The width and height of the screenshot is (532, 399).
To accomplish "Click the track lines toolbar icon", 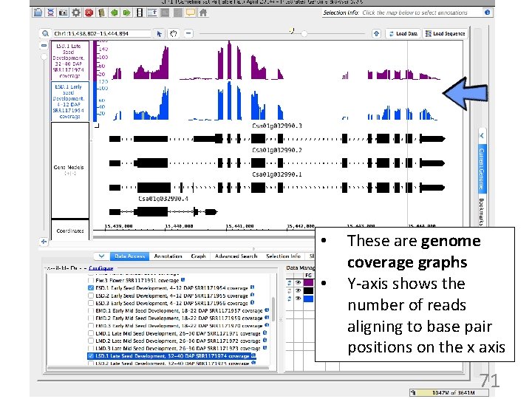I will [152, 13].
